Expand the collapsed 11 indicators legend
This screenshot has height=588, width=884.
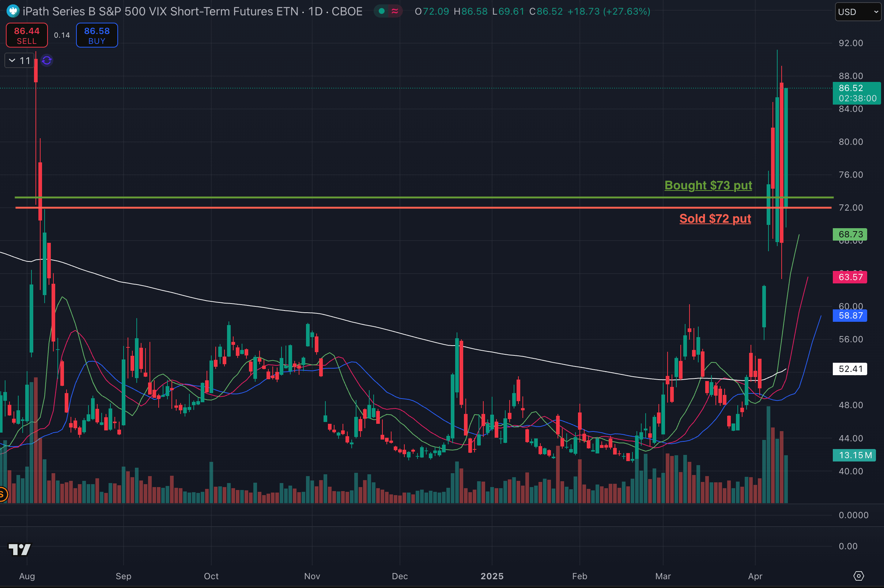point(19,60)
